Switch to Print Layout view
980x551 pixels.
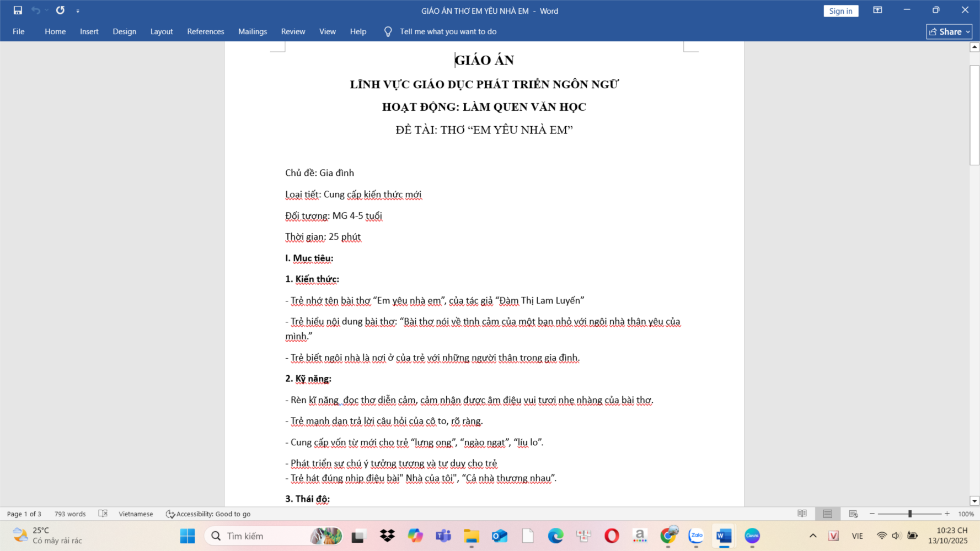point(827,514)
